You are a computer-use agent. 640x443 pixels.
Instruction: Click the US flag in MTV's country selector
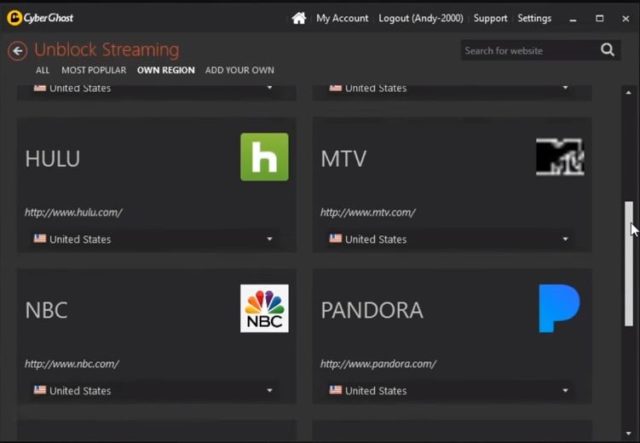(336, 238)
